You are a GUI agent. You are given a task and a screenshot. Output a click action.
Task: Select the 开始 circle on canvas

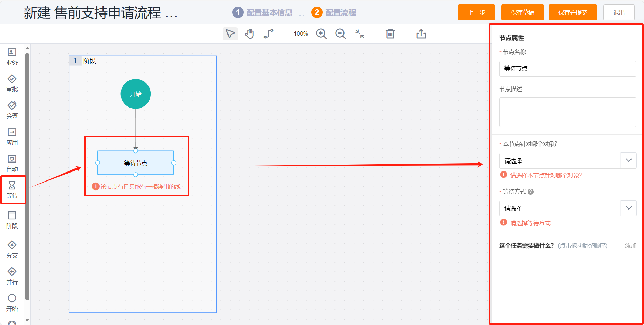tap(136, 94)
